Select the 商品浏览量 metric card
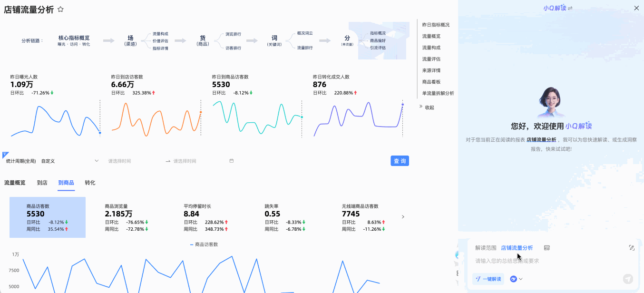This screenshot has height=293, width=644. click(x=126, y=217)
